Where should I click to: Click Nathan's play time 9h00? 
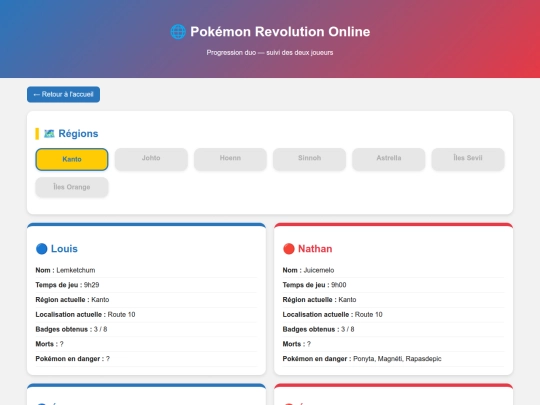[339, 285]
